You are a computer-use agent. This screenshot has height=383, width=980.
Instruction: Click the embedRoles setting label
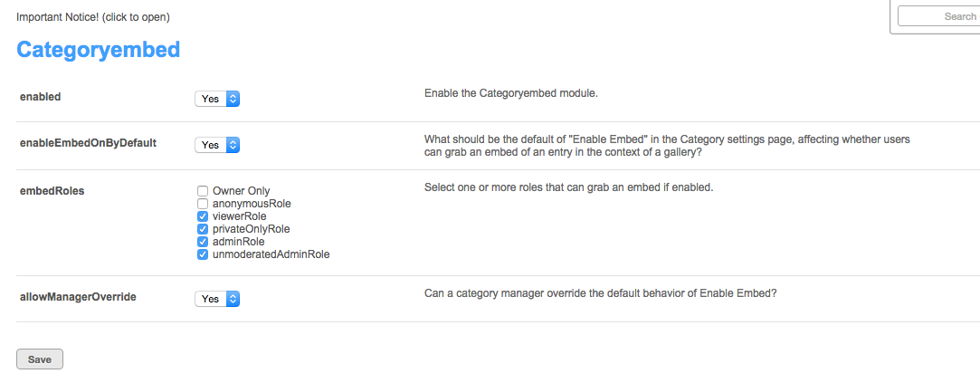[52, 190]
